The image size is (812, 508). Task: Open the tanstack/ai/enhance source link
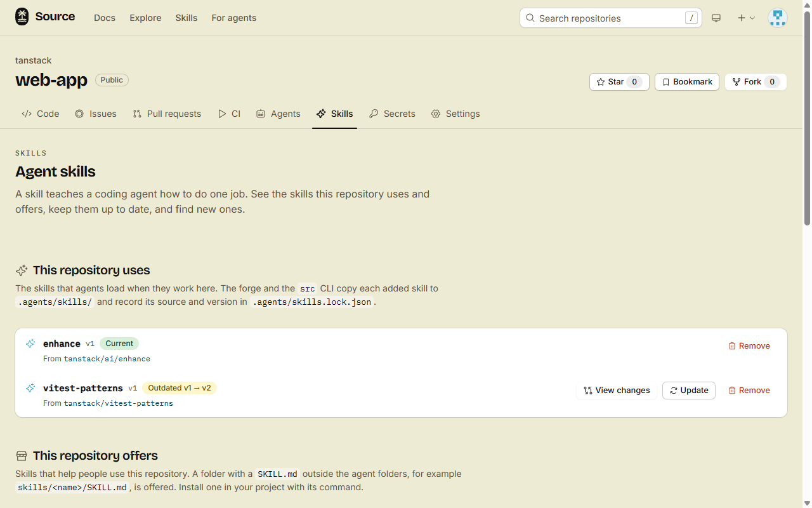[107, 359]
